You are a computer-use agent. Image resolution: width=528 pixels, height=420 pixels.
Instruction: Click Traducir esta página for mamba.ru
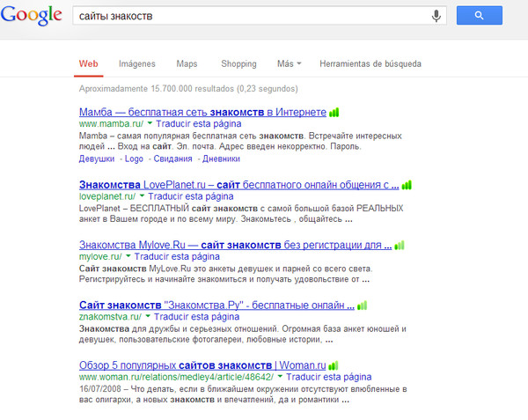coord(199,123)
